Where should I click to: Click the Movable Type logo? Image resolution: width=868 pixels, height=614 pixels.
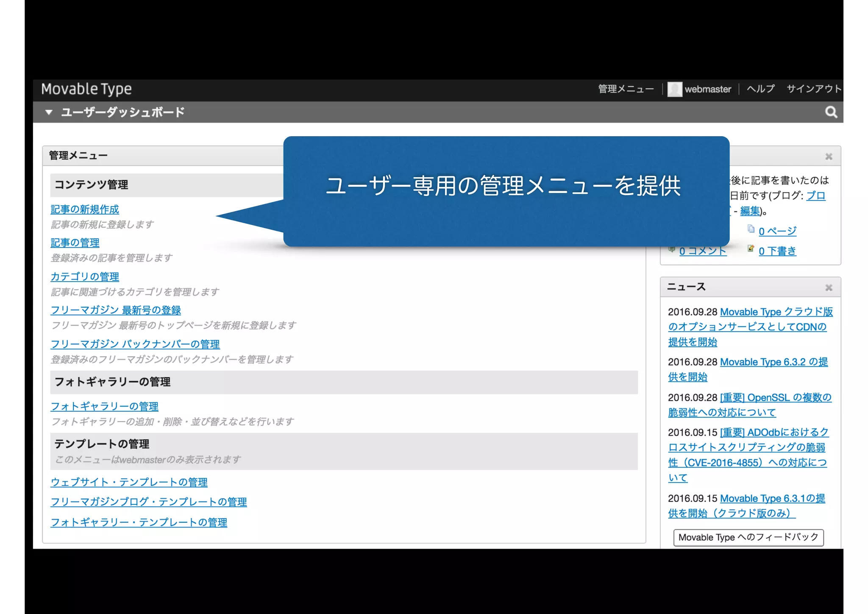86,89
